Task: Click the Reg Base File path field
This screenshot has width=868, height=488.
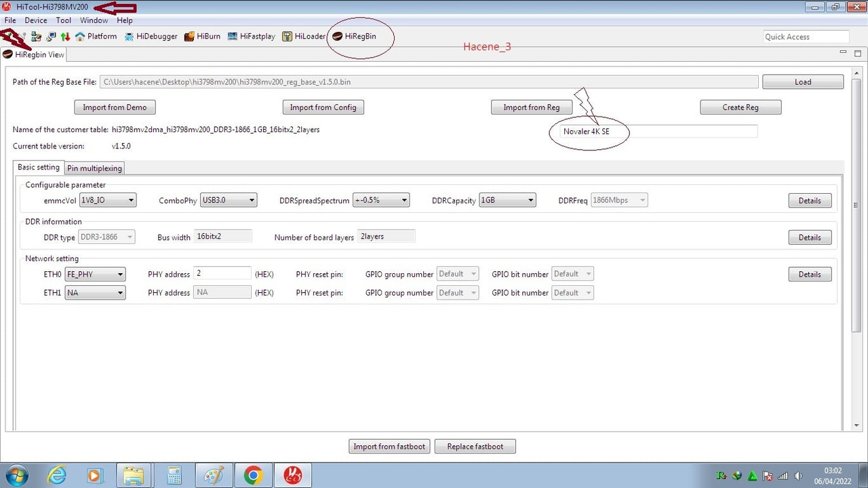Action: click(429, 82)
